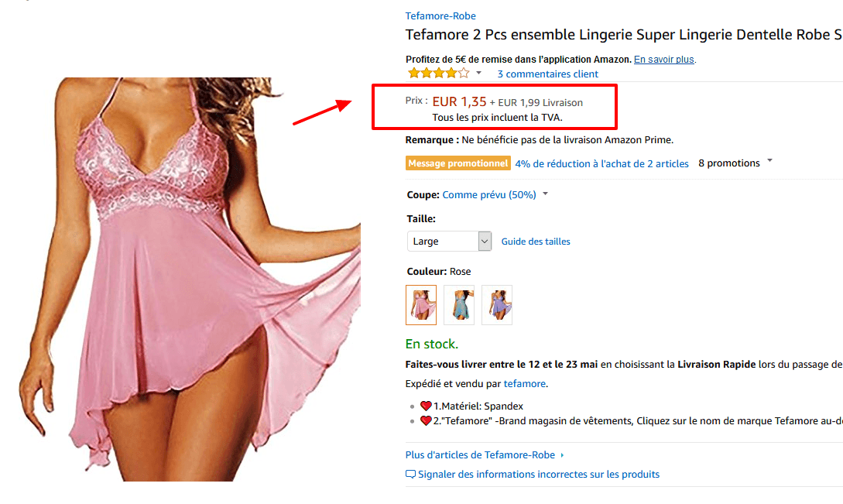Click the En savoir plus link
Viewport: 843px width, 504px height.
click(x=663, y=59)
